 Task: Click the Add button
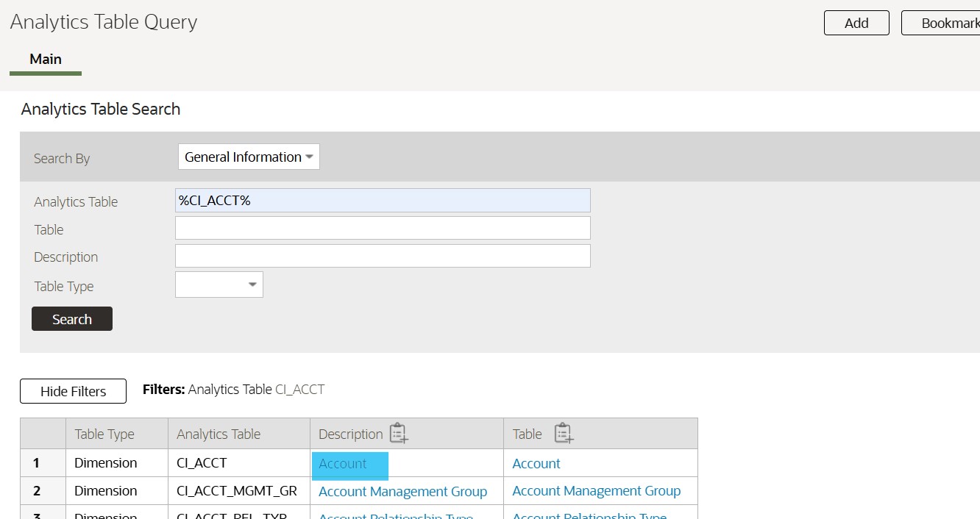(x=856, y=23)
